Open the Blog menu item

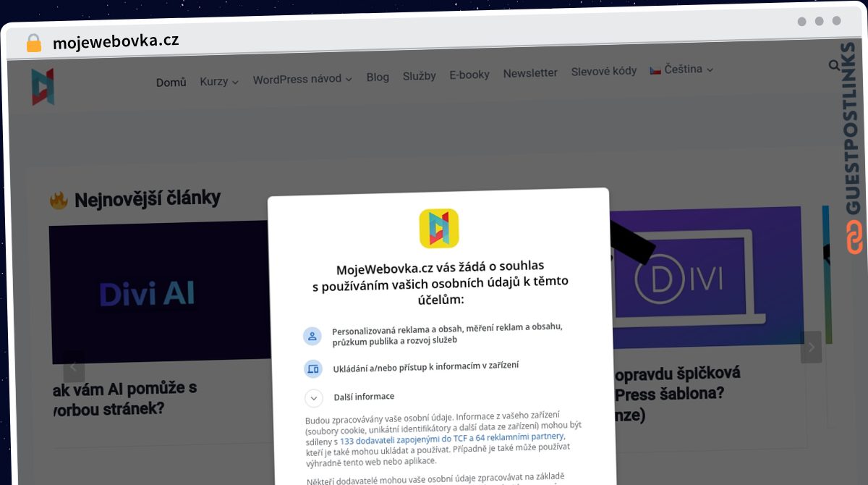coord(378,77)
